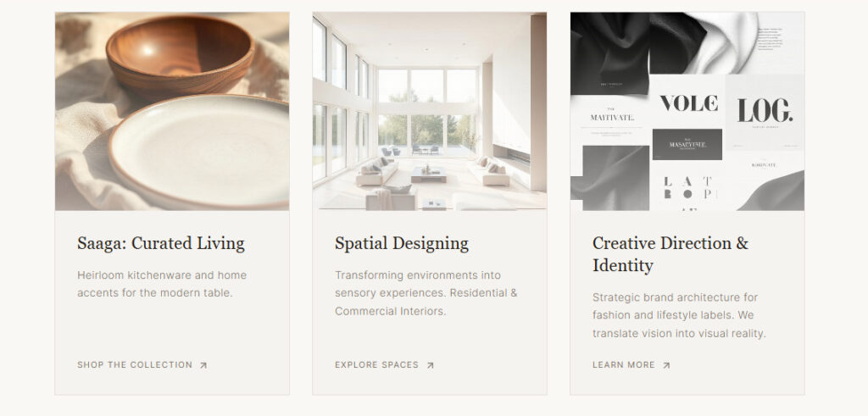Select the Creative Direction & Identity heading

pyautogui.click(x=670, y=254)
